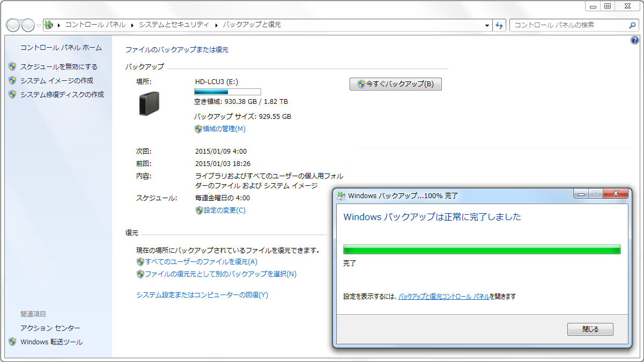Open システム設定またはコンピューターの回復(Y) link
The image size is (644, 362).
pyautogui.click(x=202, y=295)
